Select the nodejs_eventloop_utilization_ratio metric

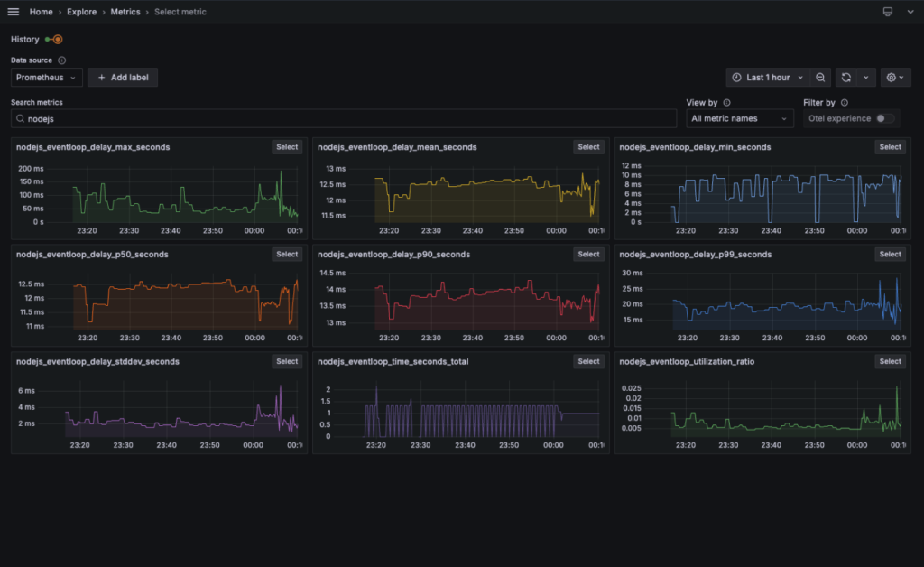[x=890, y=361]
